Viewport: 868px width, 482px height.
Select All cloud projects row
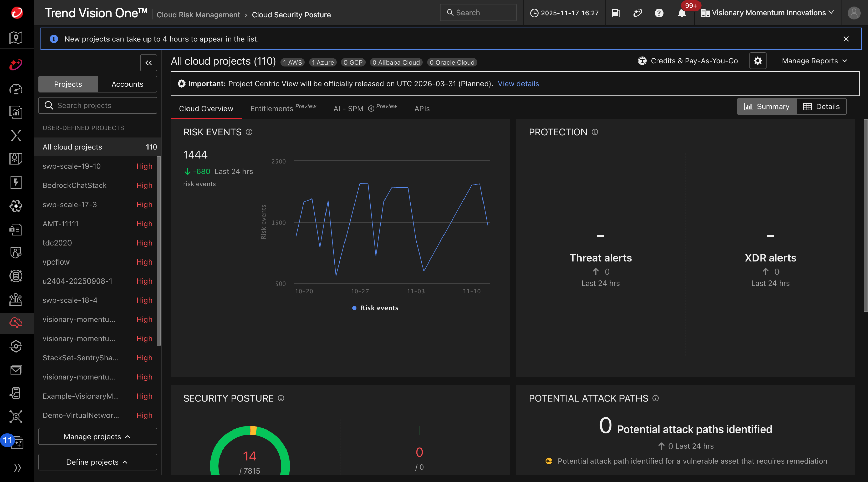[98, 147]
